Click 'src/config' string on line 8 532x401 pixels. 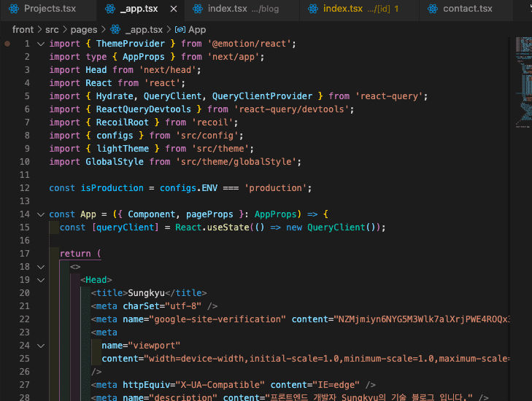(207, 136)
